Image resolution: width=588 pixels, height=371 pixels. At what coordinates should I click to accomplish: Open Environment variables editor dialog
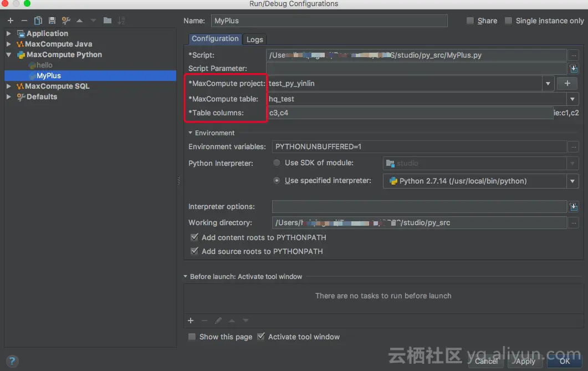[x=574, y=146]
